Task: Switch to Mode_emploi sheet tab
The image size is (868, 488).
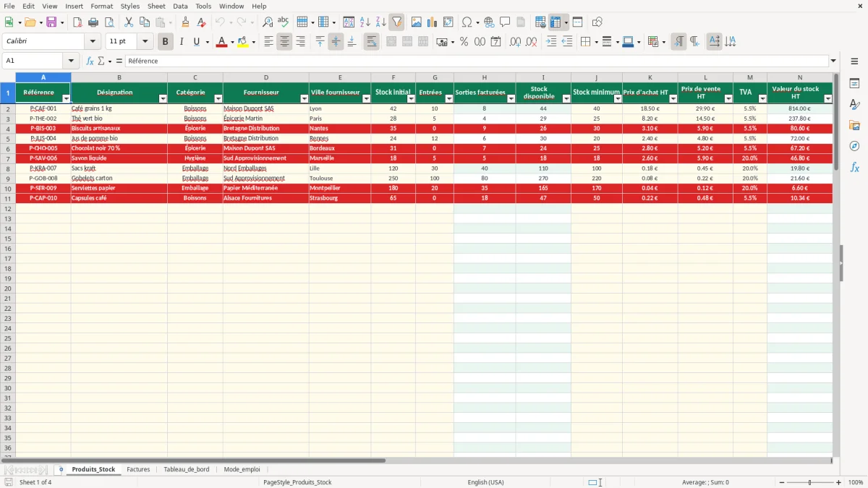Action: [242, 469]
